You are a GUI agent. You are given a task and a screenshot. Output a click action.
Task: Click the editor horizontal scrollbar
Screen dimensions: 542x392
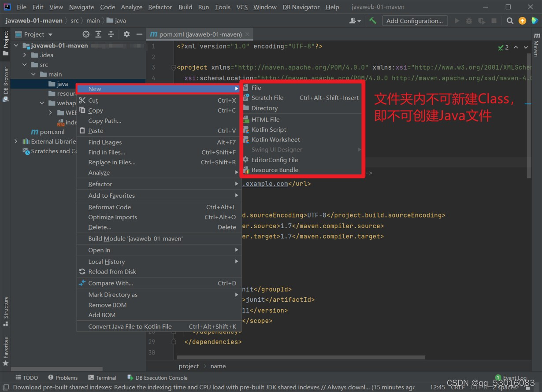301,357
